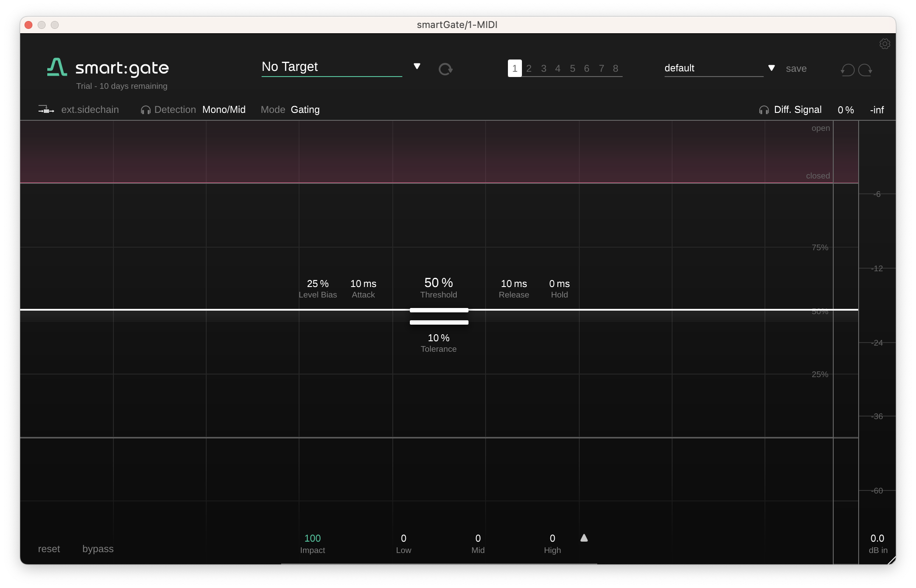The height and width of the screenshot is (588, 916).
Task: Click the undo arrow icon
Action: click(848, 70)
